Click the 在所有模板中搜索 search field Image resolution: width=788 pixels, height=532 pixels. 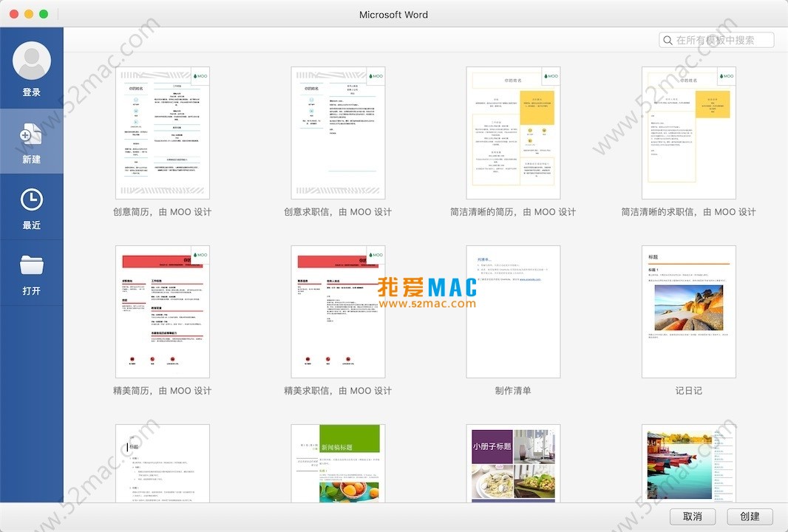(716, 40)
